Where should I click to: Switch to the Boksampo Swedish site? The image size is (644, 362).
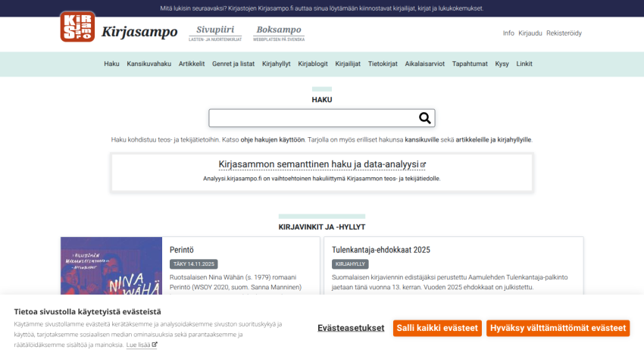click(279, 33)
